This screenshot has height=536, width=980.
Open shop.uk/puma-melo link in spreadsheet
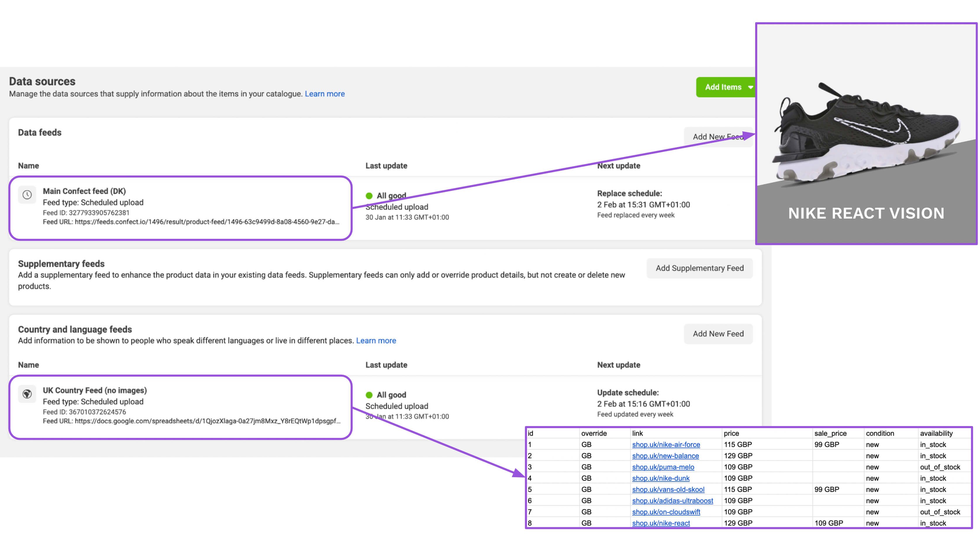[x=663, y=467]
